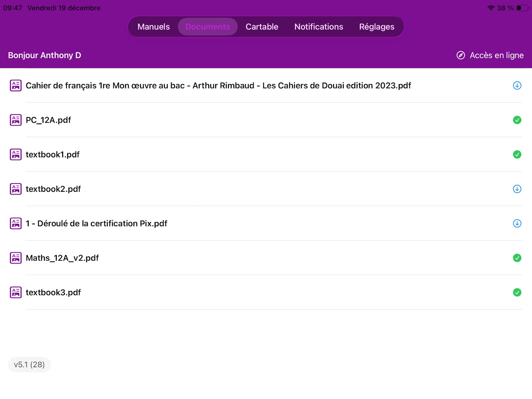
Task: Open the Cartable section
Action: pyautogui.click(x=262, y=27)
